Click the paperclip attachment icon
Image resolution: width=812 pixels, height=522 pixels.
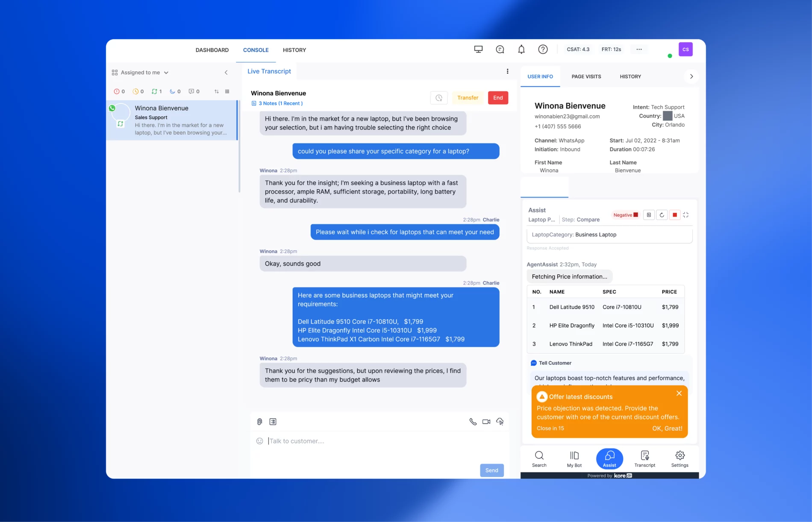coord(259,422)
